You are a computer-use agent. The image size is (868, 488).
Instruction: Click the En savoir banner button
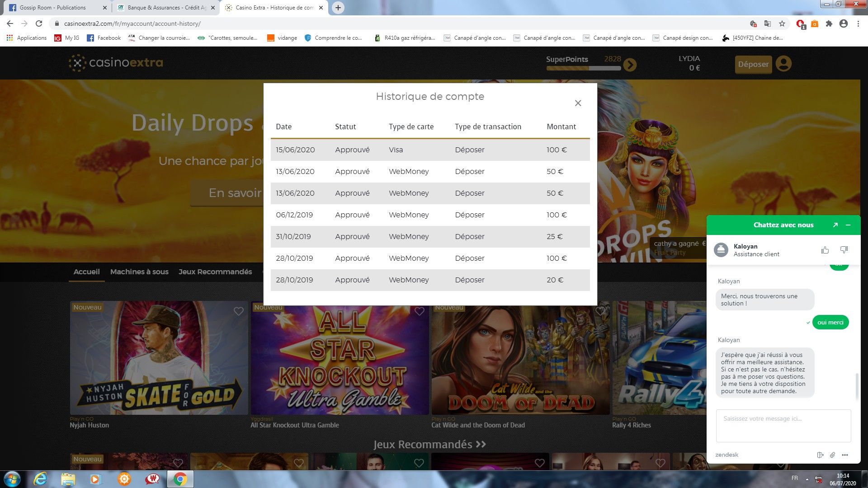[x=227, y=193]
